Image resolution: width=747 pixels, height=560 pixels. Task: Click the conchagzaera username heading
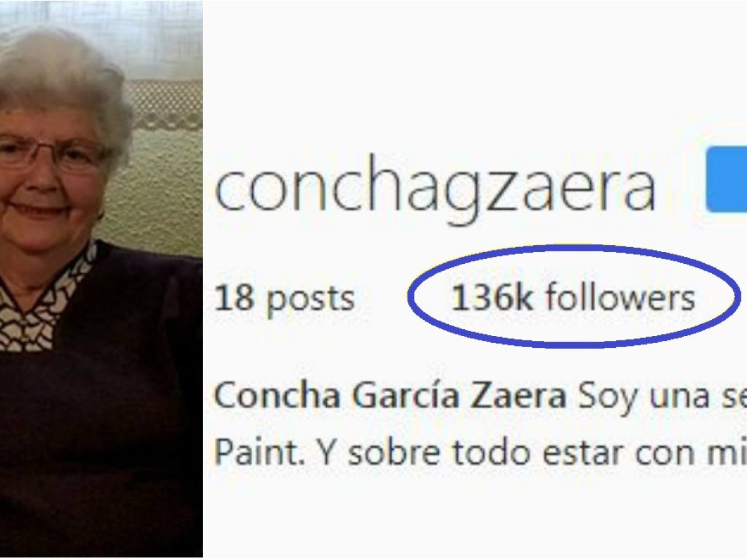(x=435, y=187)
